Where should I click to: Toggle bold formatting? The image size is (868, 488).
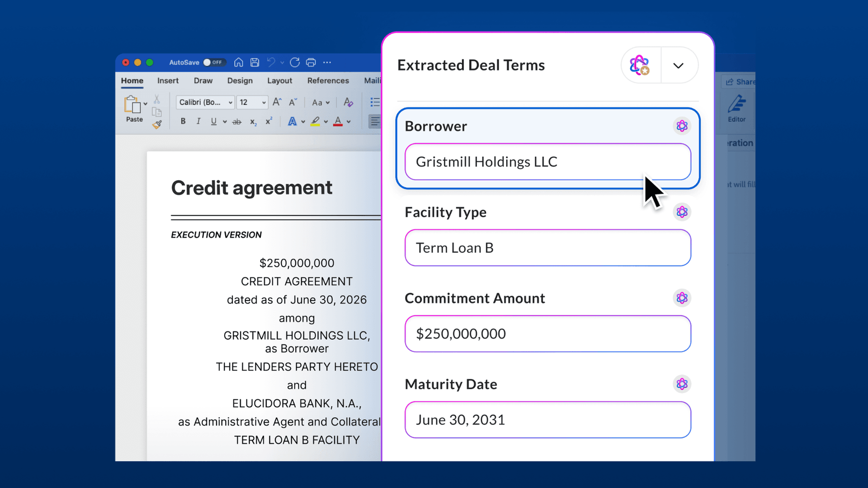coord(183,121)
